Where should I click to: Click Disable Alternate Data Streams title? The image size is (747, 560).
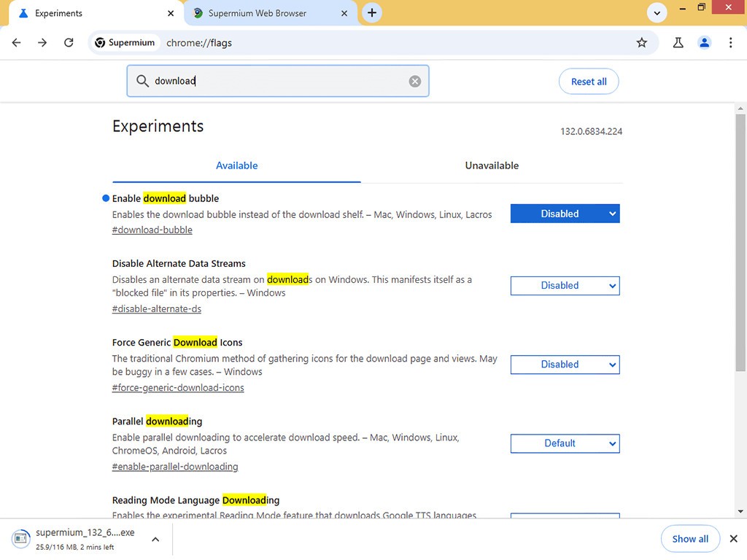pyautogui.click(x=179, y=263)
